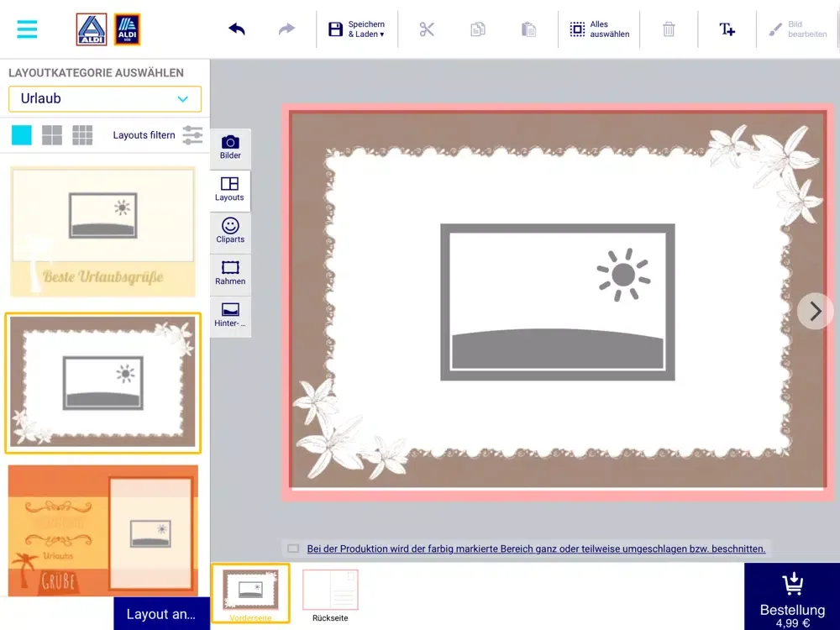Open the Cliparts panel tab

click(x=230, y=232)
